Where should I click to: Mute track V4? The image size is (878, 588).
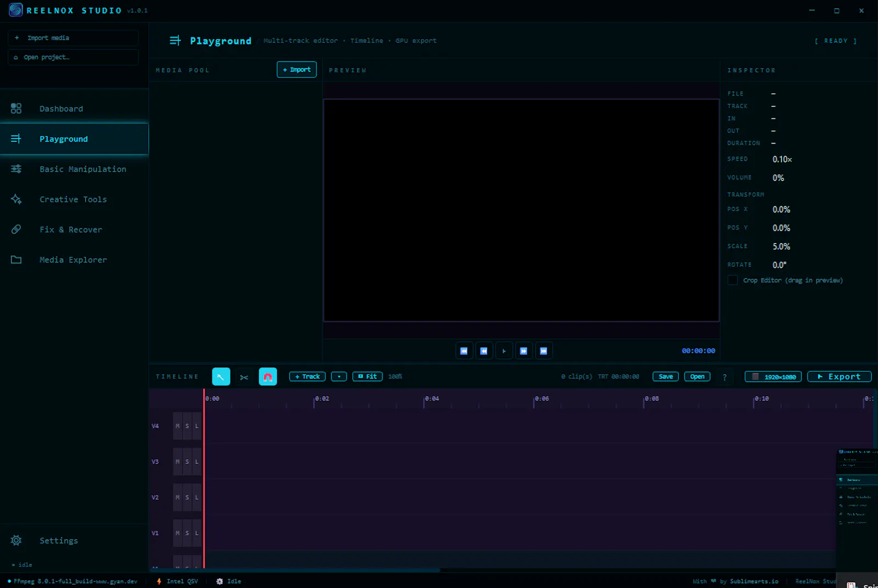coord(178,426)
